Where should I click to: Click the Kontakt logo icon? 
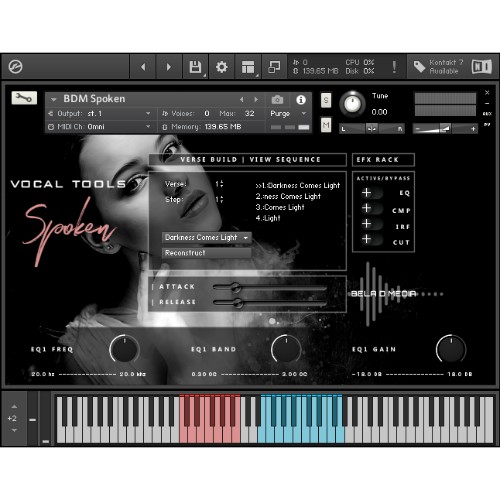(x=15, y=67)
